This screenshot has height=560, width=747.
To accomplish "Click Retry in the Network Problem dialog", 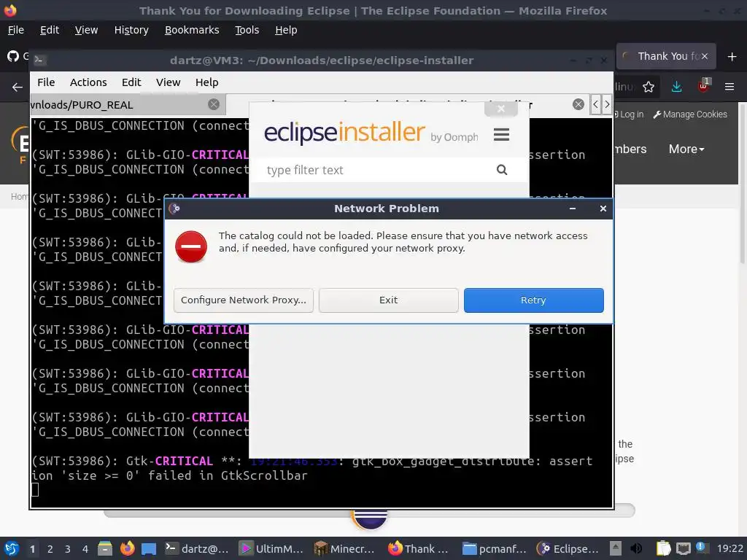I will tap(533, 300).
